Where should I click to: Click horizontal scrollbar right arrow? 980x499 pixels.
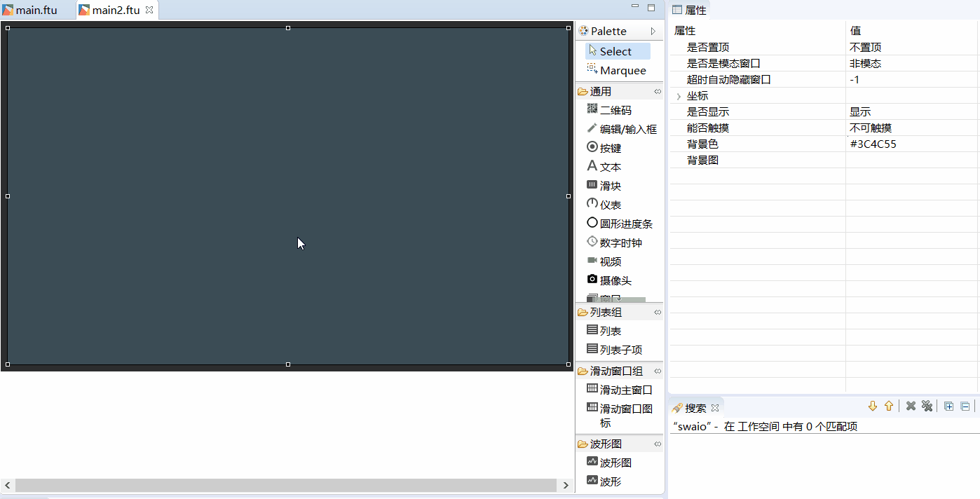point(566,485)
